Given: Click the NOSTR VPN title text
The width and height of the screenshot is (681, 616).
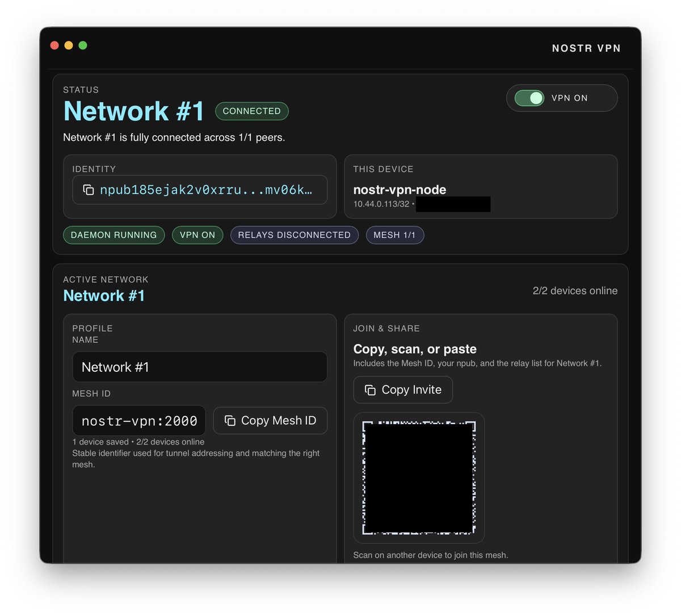Looking at the screenshot, I should pos(586,48).
